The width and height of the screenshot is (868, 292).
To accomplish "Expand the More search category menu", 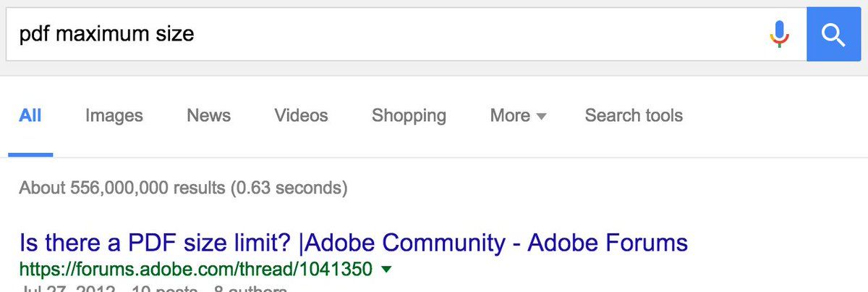I will point(510,115).
